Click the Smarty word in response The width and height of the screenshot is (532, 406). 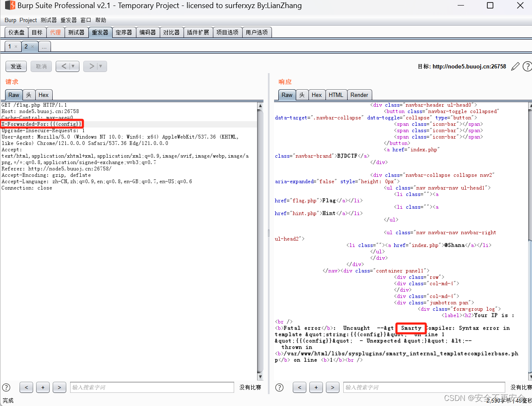pyautogui.click(x=411, y=328)
